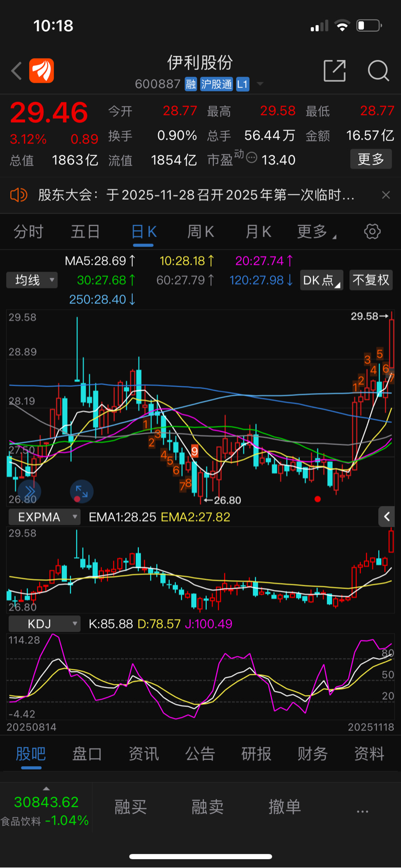Tap the double-chevron expand chart icon

point(30,492)
